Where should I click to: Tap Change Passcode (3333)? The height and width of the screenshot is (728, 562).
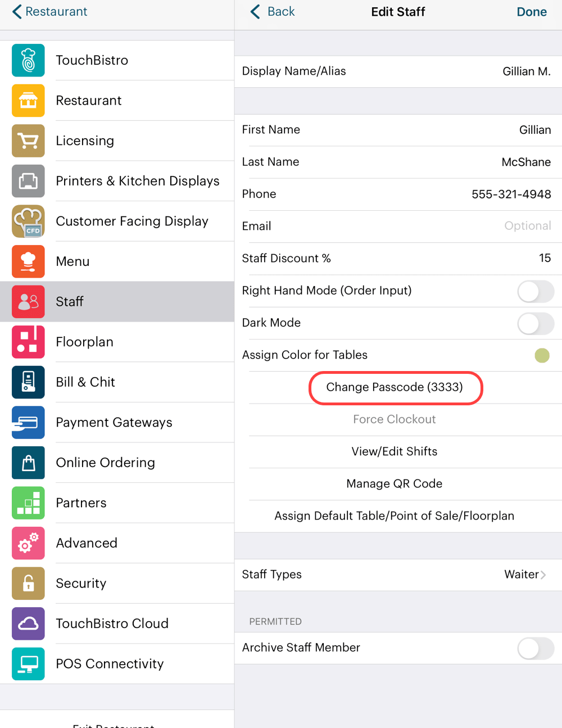[395, 387]
